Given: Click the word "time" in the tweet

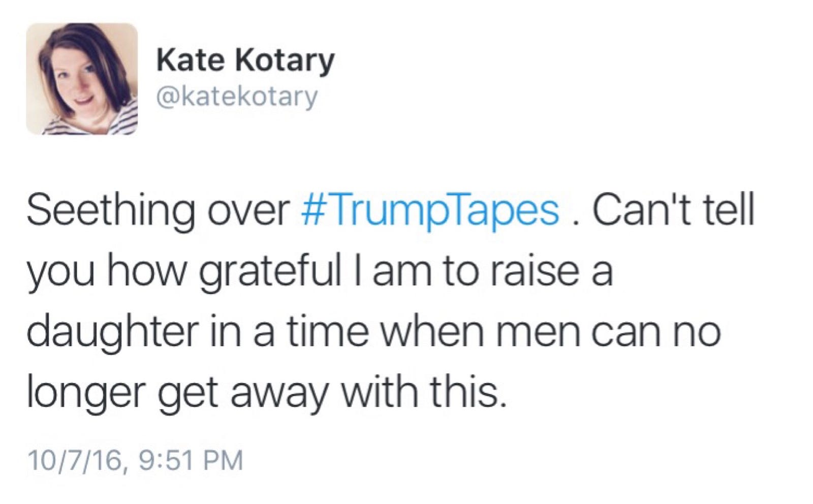Looking at the screenshot, I should pos(327,332).
